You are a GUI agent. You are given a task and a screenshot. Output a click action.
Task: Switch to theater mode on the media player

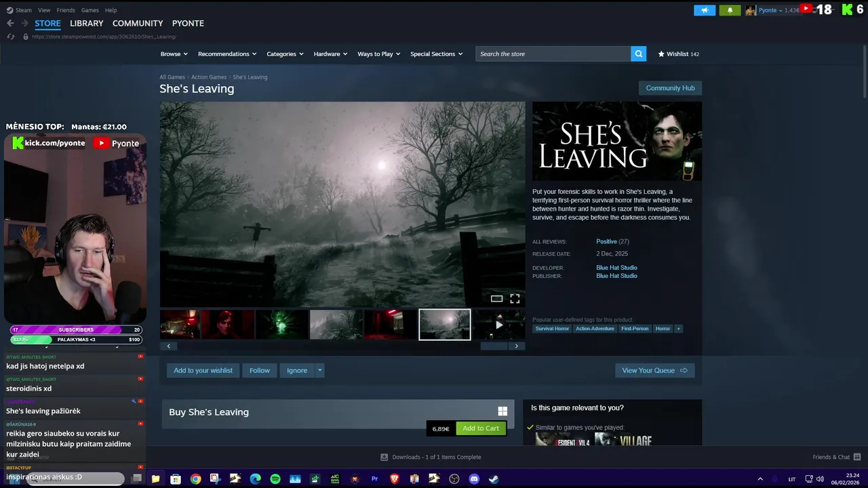pos(496,299)
